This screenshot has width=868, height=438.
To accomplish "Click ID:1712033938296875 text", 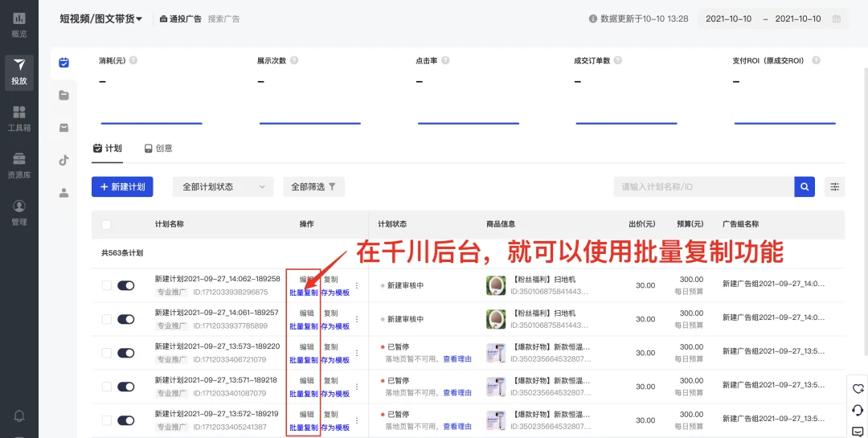I will tap(231, 292).
